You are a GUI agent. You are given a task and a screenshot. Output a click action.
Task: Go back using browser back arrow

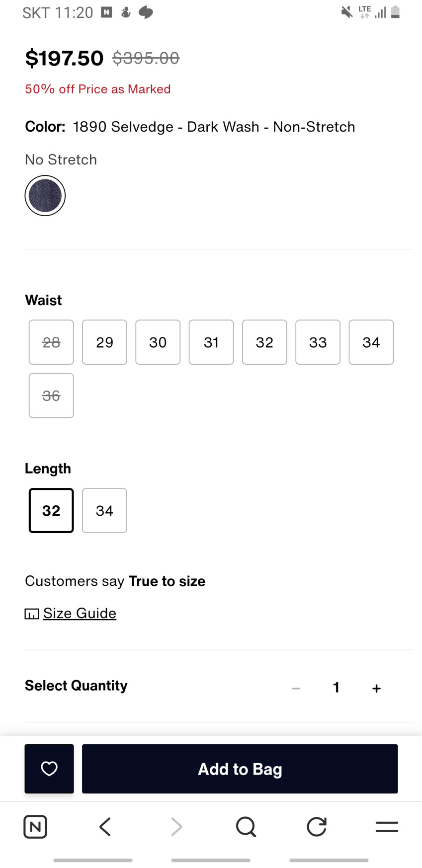pyautogui.click(x=105, y=827)
